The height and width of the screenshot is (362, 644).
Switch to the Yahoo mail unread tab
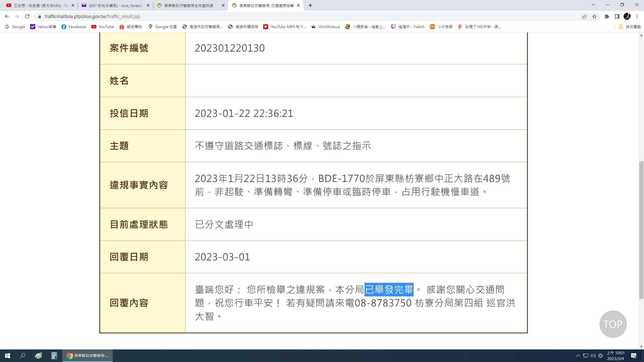tap(115, 5)
